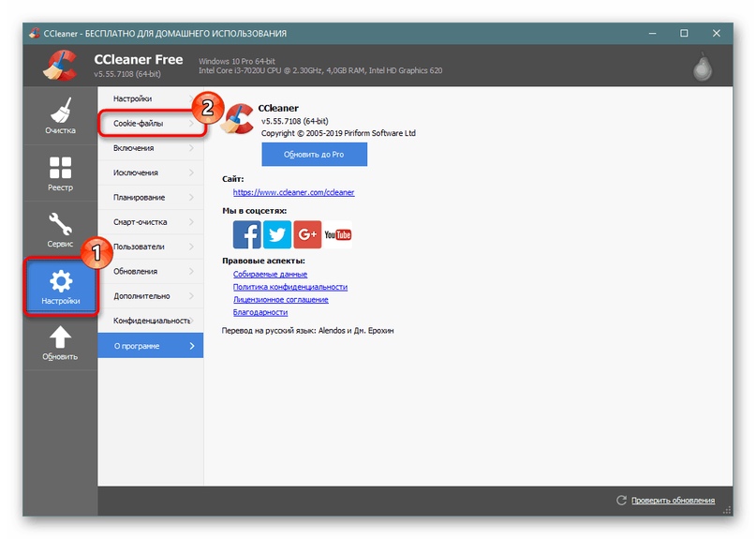Click chevron next to О программе
Image resolution: width=756 pixels, height=539 pixels.
(x=192, y=346)
